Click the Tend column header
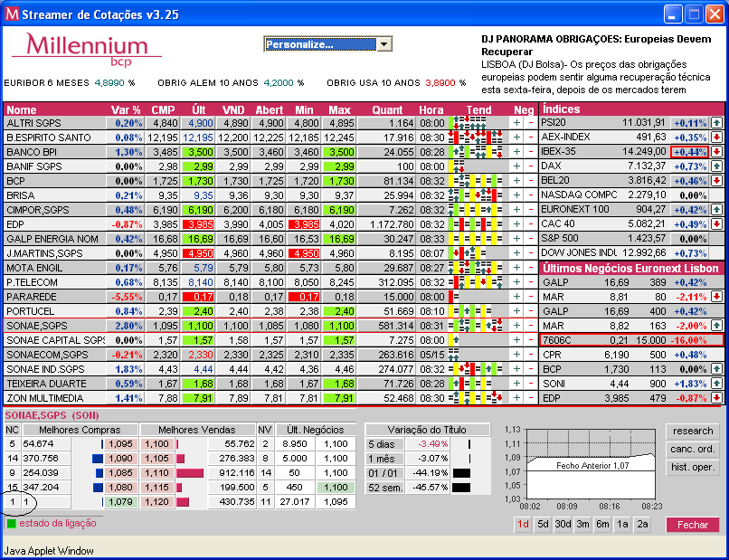The height and width of the screenshot is (560, 729). tap(478, 109)
